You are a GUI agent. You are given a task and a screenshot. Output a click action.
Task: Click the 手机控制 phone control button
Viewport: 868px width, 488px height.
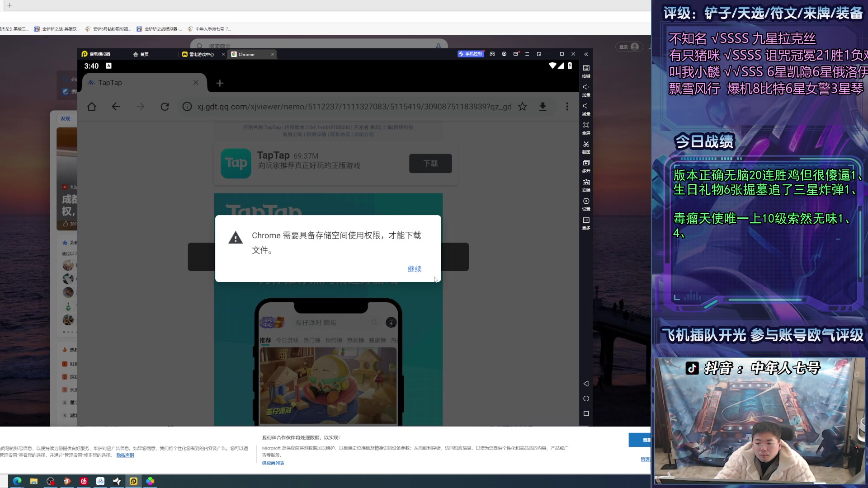tap(471, 54)
